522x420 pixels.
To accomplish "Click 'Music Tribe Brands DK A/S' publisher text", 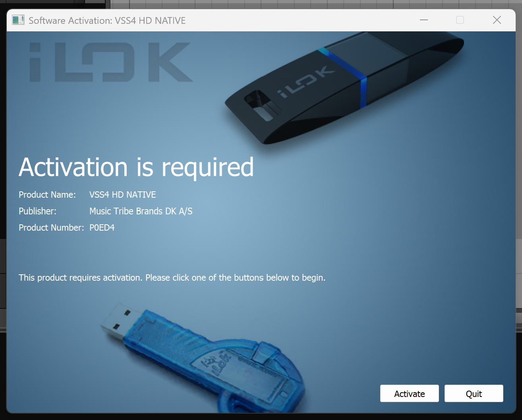I will [141, 211].
